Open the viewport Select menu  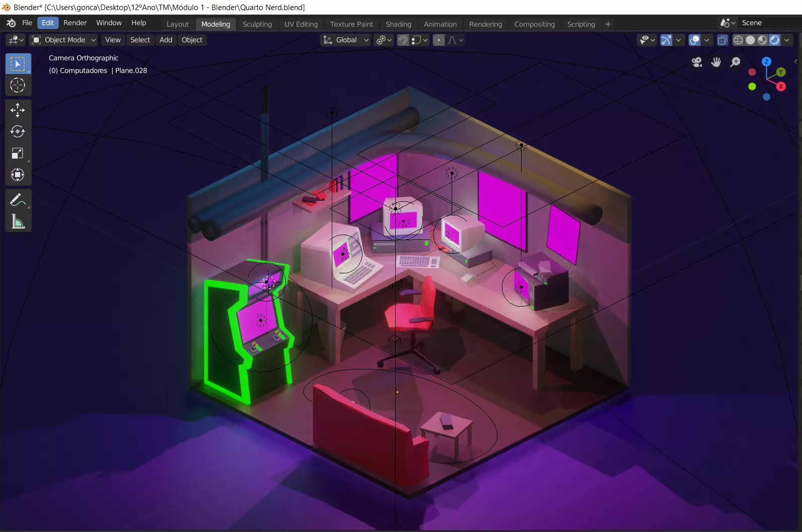point(140,40)
